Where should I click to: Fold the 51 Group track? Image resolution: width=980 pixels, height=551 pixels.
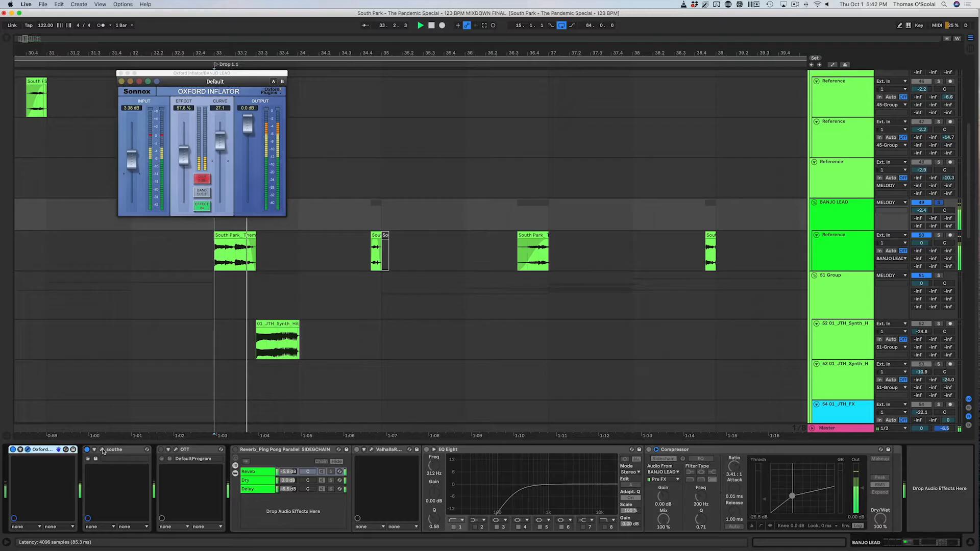pos(815,275)
